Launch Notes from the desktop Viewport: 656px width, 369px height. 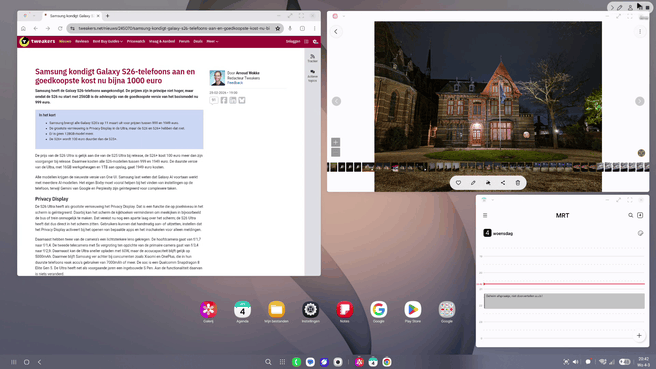[x=345, y=312]
